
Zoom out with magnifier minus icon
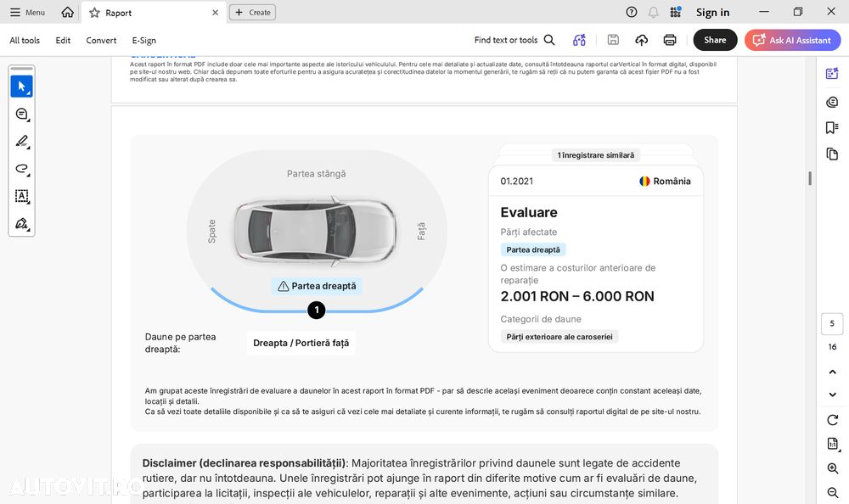(833, 492)
